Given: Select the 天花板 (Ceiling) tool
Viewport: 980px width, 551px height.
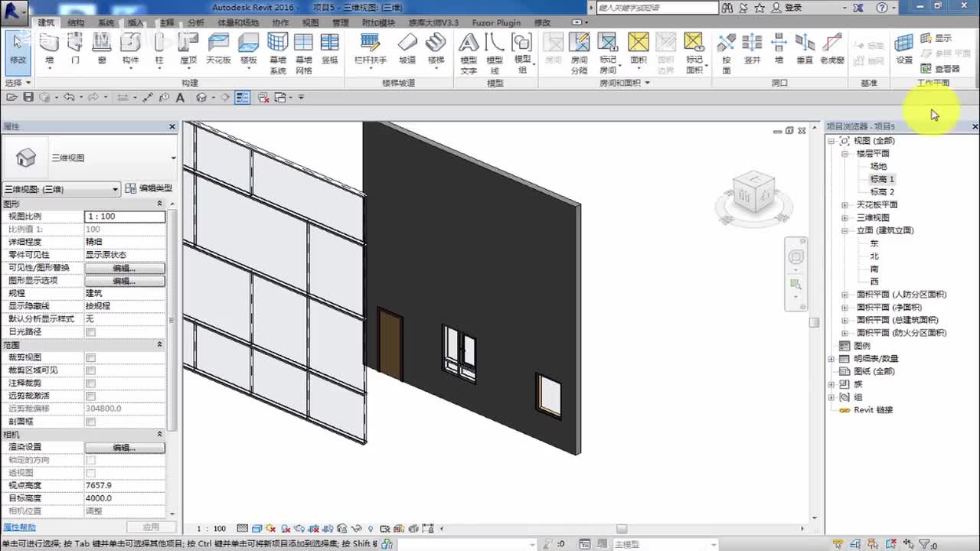Looking at the screenshot, I should click(x=218, y=49).
